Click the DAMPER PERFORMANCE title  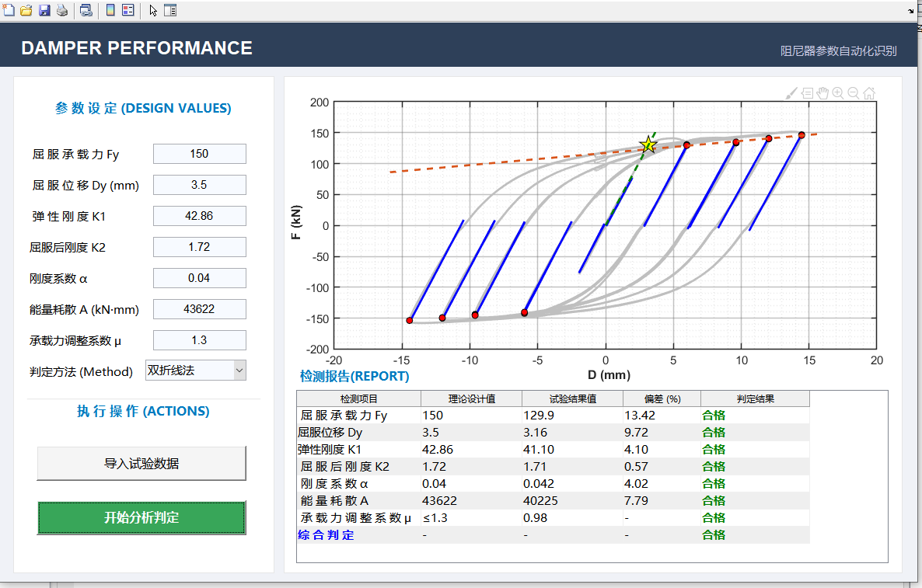(136, 48)
